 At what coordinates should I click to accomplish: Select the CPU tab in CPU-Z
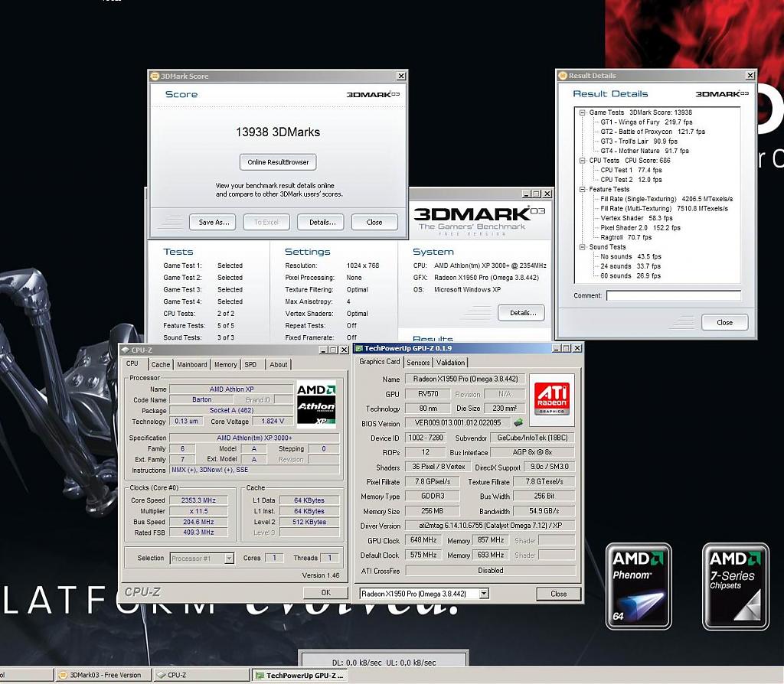(x=132, y=363)
